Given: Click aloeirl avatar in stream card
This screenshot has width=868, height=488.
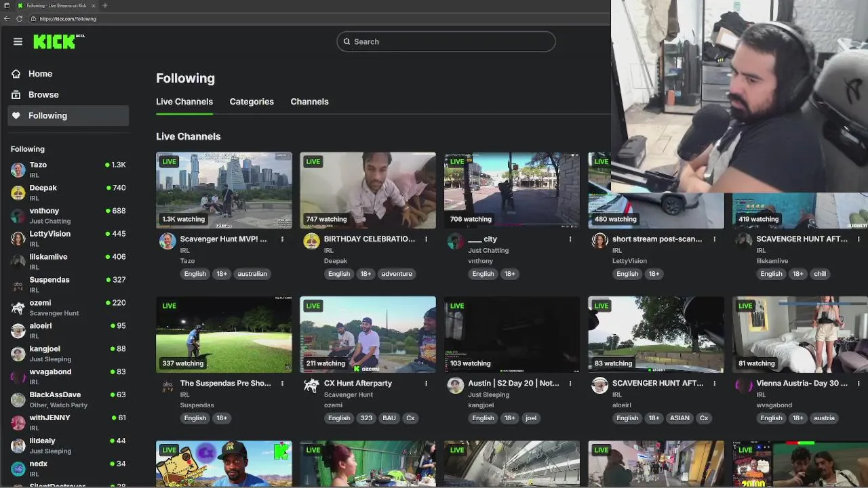Looking at the screenshot, I should (599, 386).
